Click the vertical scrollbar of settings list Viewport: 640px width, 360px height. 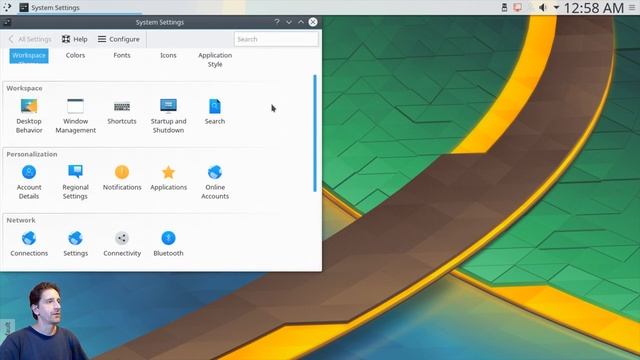[315, 133]
